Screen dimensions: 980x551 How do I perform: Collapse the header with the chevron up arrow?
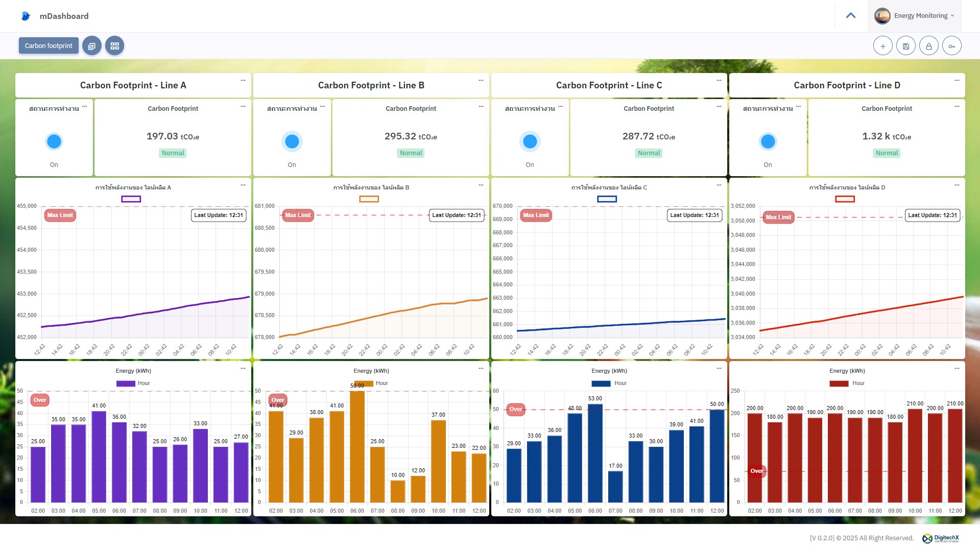[850, 16]
